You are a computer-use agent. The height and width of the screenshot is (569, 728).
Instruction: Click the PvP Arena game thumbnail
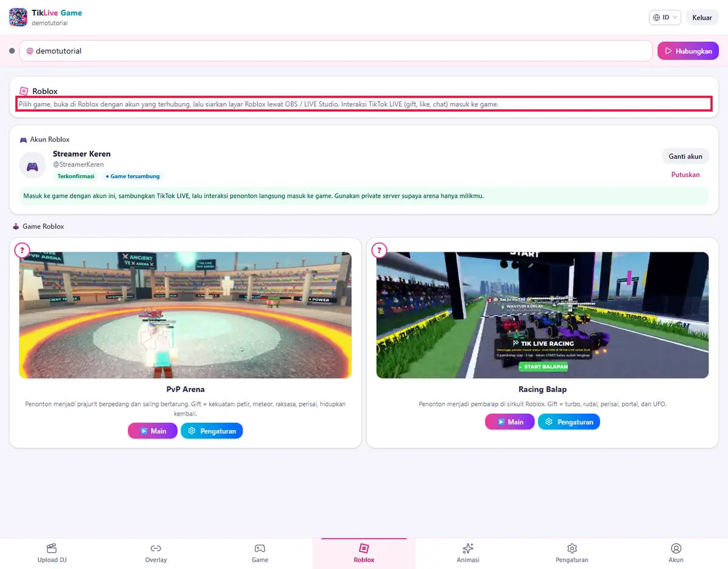[x=186, y=315]
